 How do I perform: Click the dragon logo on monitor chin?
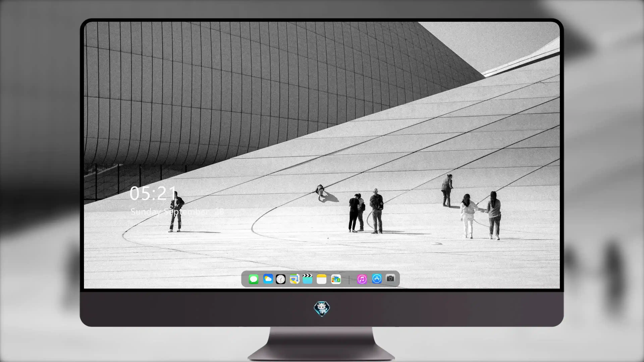click(322, 309)
